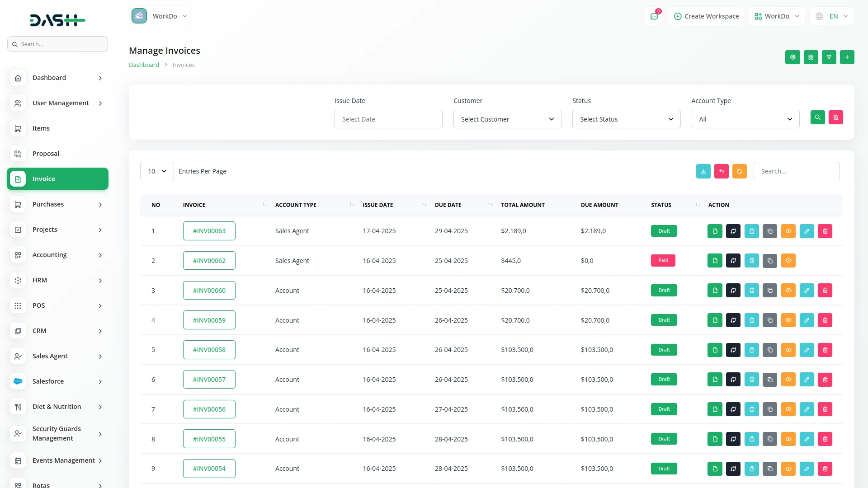Open the chat messages icon in the header
The height and width of the screenshot is (488, 868).
(654, 16)
